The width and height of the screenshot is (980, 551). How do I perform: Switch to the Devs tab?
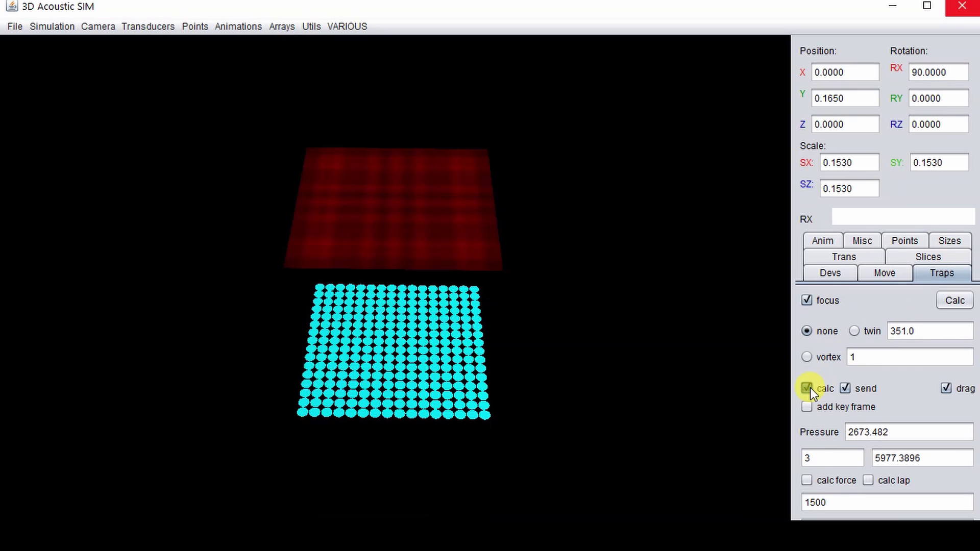tap(829, 273)
